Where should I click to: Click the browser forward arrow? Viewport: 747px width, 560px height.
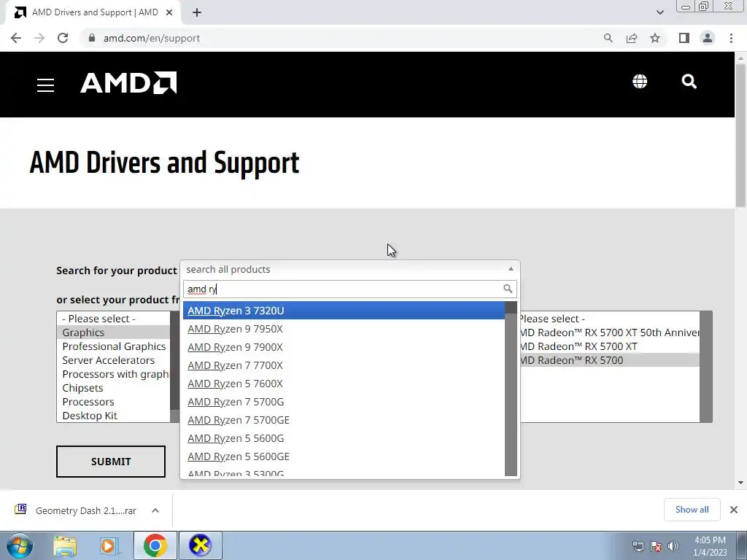(x=39, y=38)
